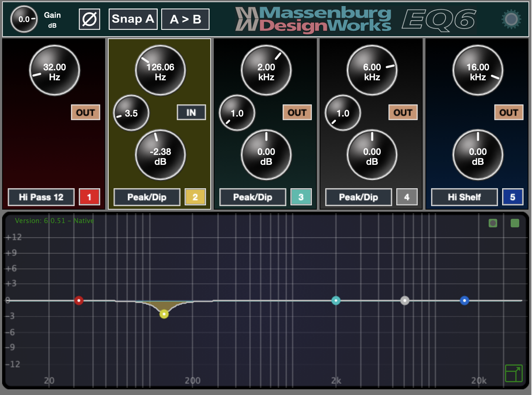Click the Snap A button
Image resolution: width=532 pixels, height=395 pixels.
(x=133, y=19)
